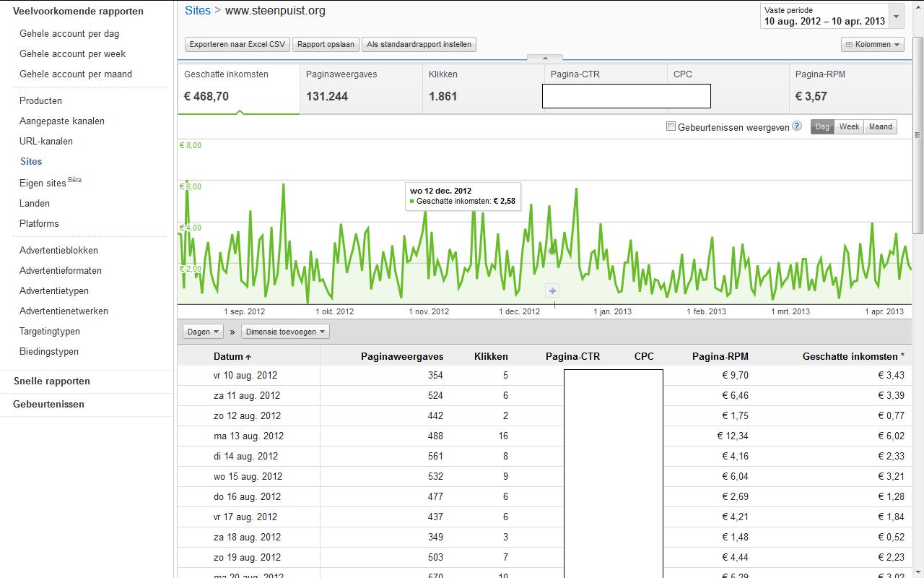
Task: Sort table by Datum column header
Action: click(x=232, y=356)
